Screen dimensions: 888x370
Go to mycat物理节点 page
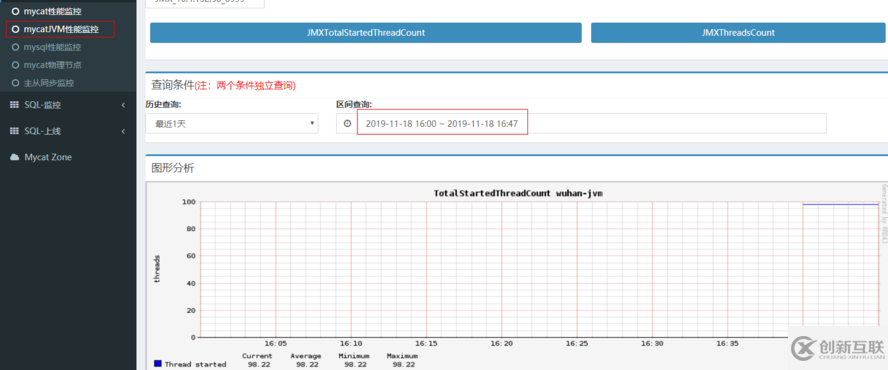[x=52, y=65]
